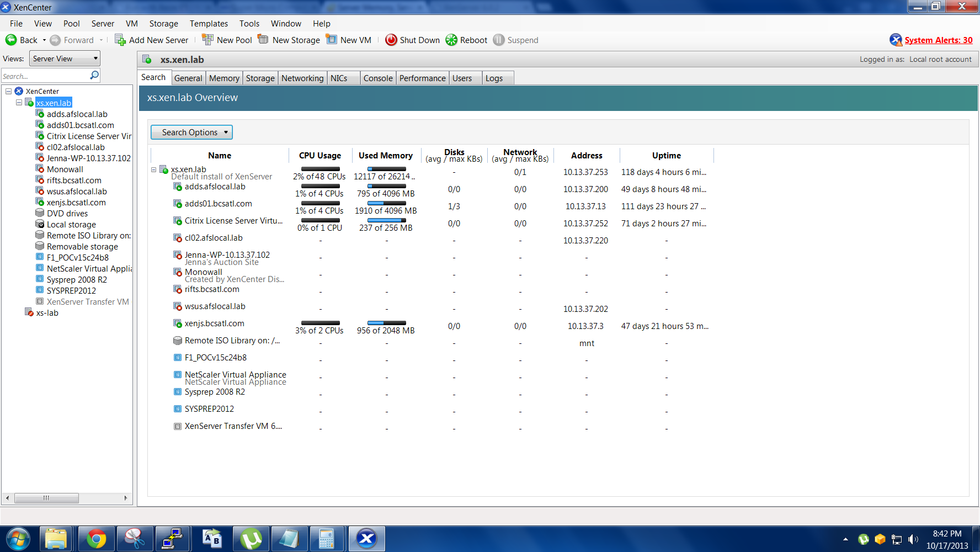
Task: Collapse the xs.xen.lab tree node
Action: click(x=19, y=103)
